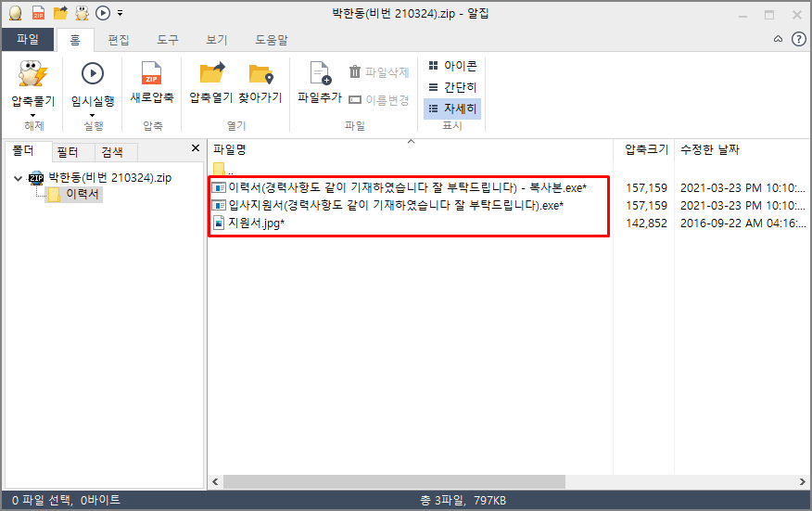Image resolution: width=812 pixels, height=511 pixels.
Task: Click the 찾아가기 folder location icon
Action: coord(260,73)
